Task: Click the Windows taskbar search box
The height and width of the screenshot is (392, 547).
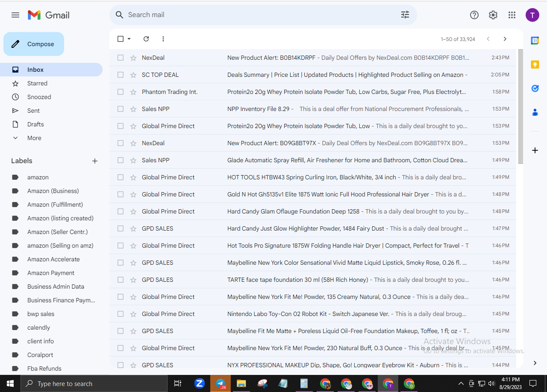Action: 94,383
